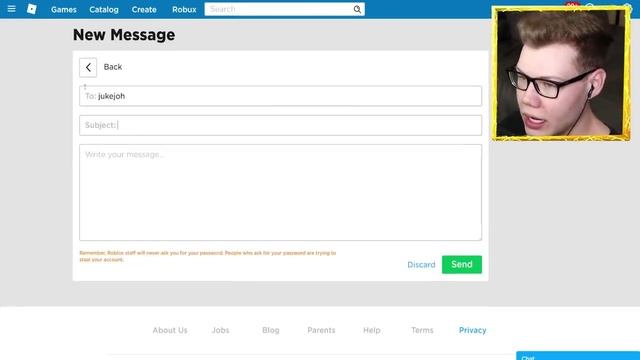This screenshot has width=640, height=360.
Task: Click the message body text area
Action: tap(280, 192)
